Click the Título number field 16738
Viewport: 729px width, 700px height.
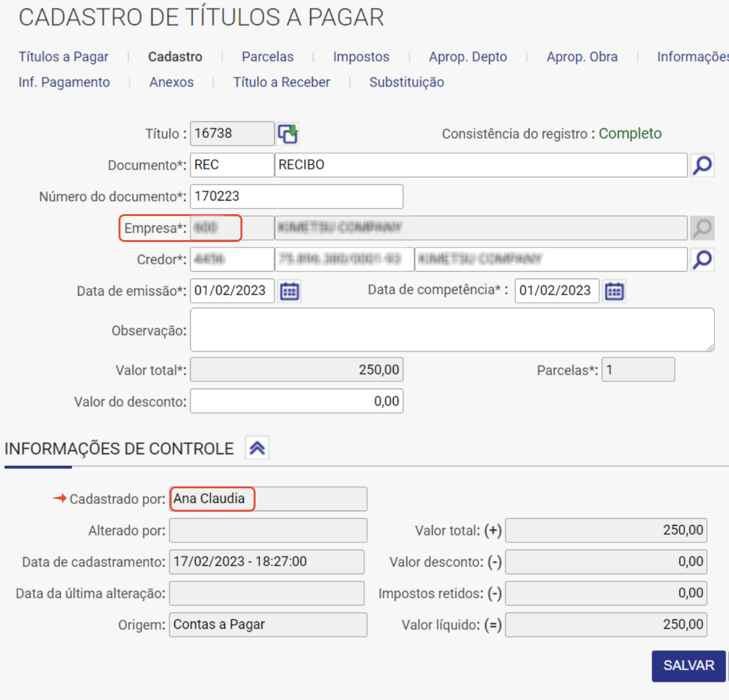pyautogui.click(x=232, y=134)
